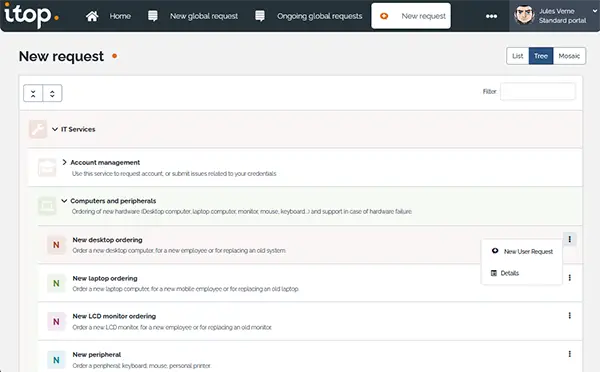Open New laptop ordering item

105,278
